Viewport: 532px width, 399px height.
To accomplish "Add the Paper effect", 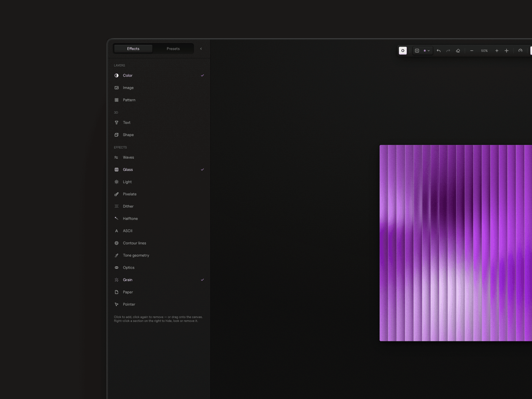I will (x=159, y=292).
